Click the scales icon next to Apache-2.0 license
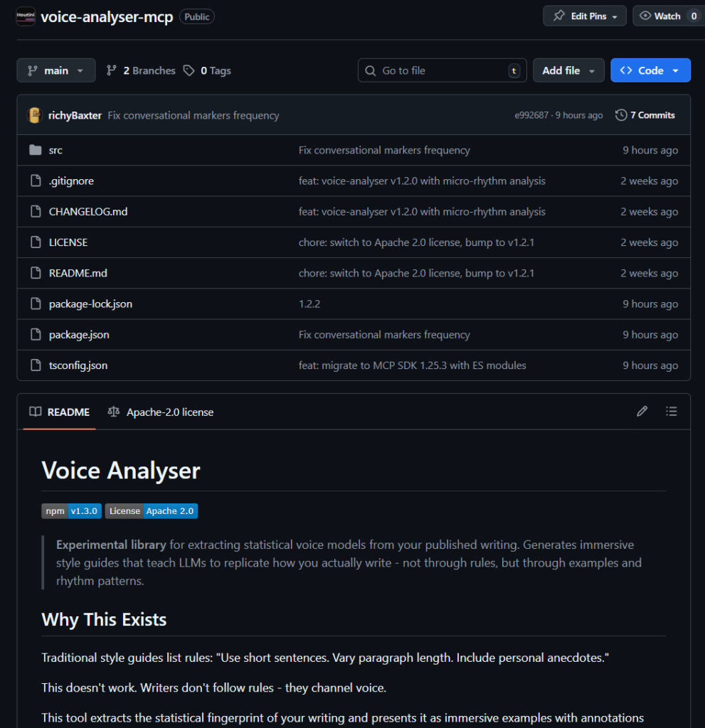The height and width of the screenshot is (728, 705). pos(115,412)
